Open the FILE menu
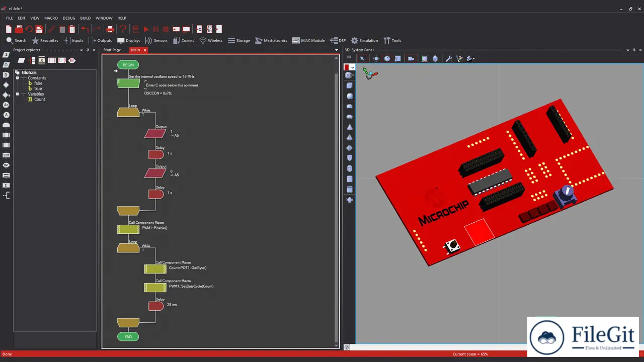Viewport: 644px width, 362px height. (x=10, y=18)
